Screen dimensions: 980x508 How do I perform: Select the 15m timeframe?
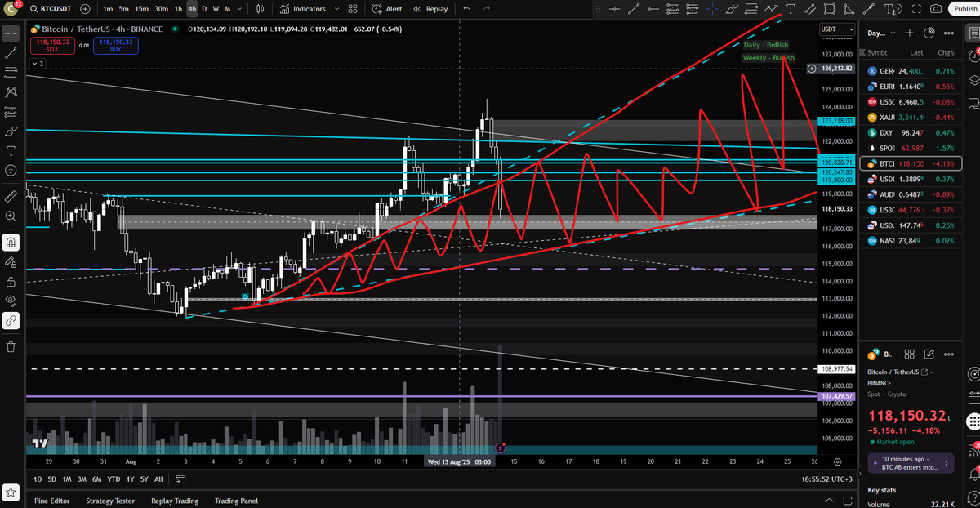(141, 9)
